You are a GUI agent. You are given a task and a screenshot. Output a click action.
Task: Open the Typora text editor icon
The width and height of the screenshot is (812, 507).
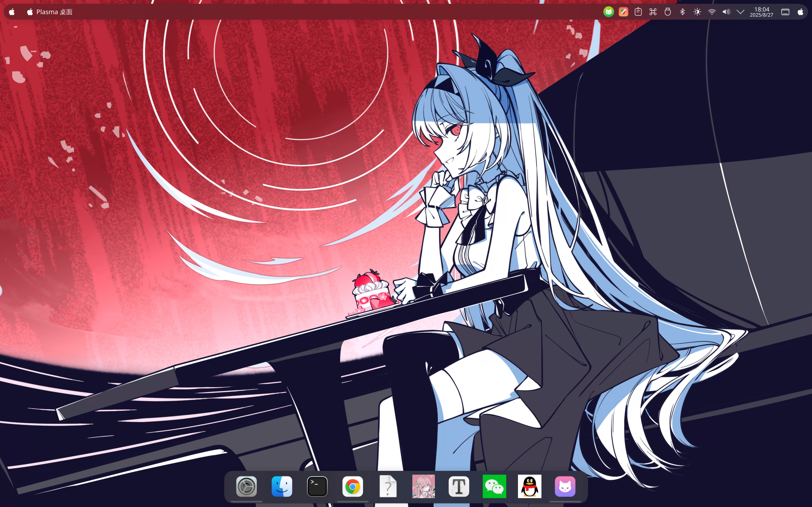click(x=459, y=486)
